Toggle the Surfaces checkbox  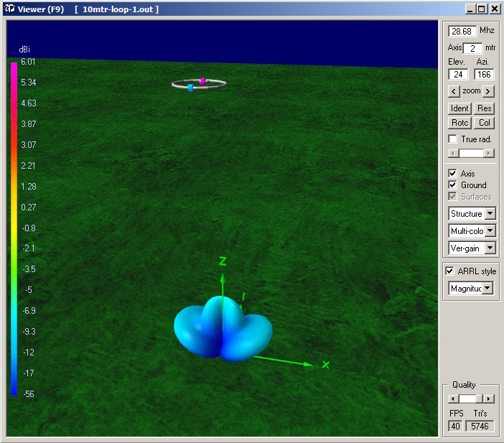tap(452, 196)
